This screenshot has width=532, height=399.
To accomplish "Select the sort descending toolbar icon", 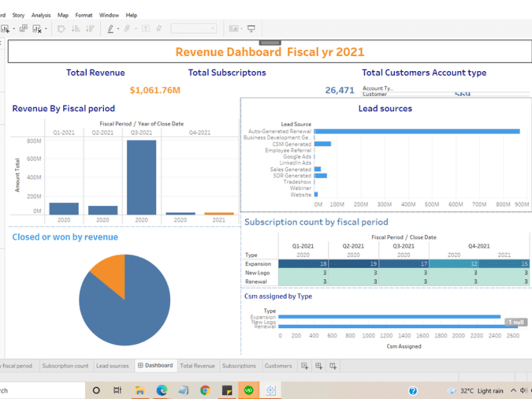I will (x=90, y=28).
